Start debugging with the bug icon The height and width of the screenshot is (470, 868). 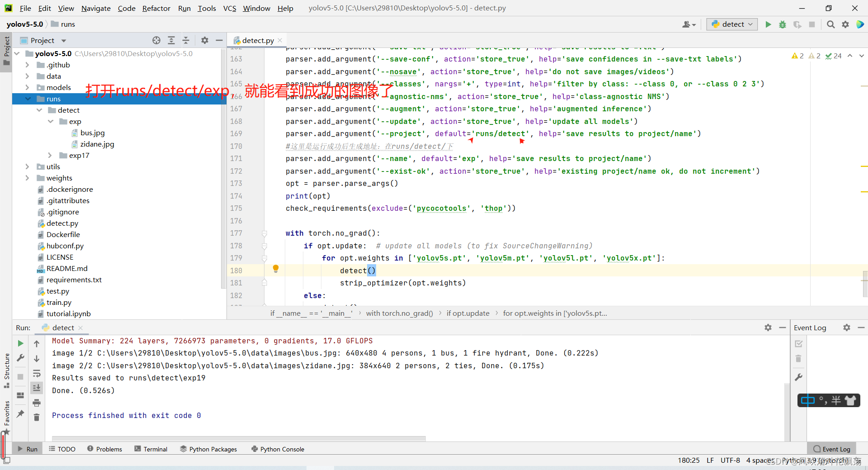[783, 24]
